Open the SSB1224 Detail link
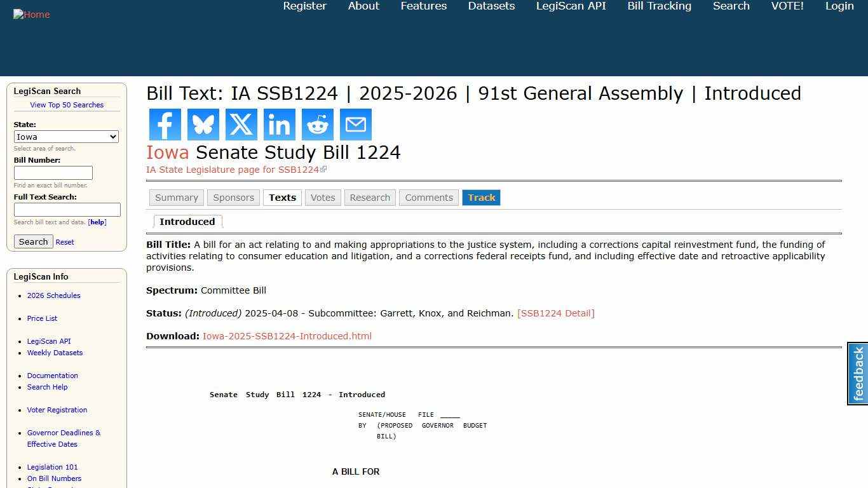Screen dimensions: 868x488 (556, 313)
